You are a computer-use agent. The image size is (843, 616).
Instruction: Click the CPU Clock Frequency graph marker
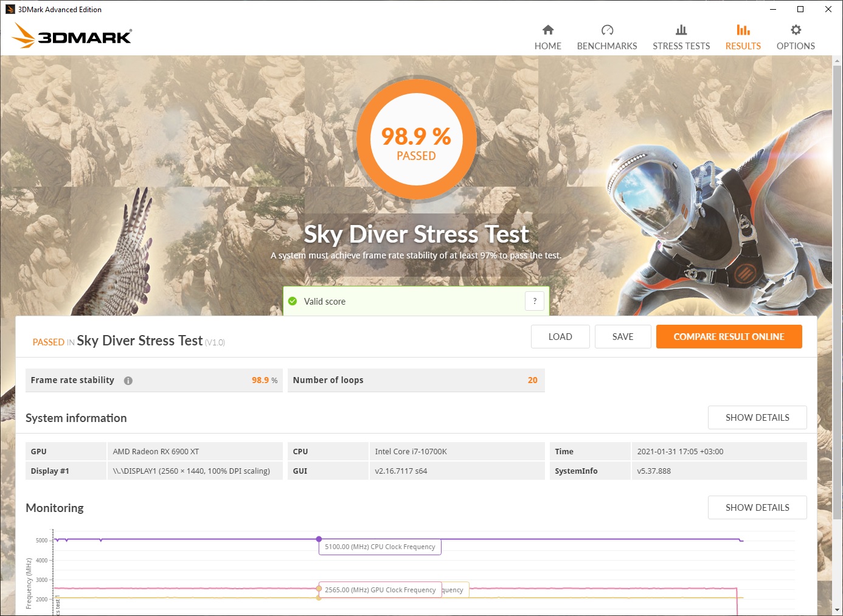(319, 539)
